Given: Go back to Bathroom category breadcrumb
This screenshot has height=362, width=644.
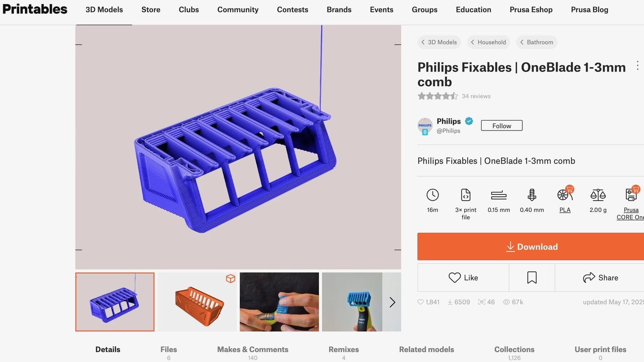Looking at the screenshot, I should pyautogui.click(x=537, y=42).
